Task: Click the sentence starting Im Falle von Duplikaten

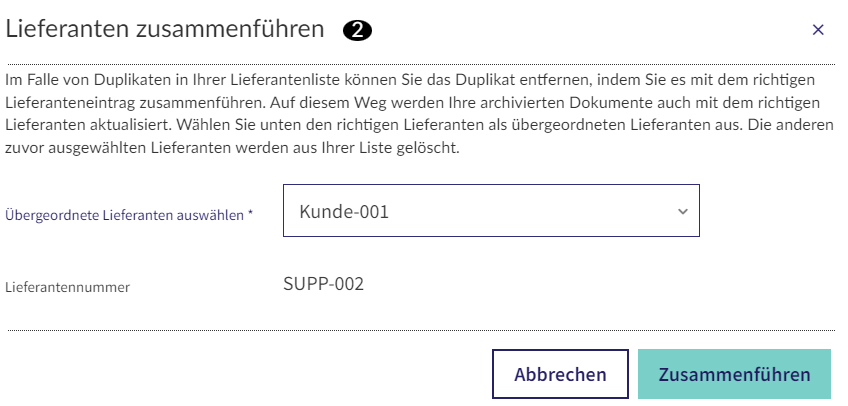Action: [x=410, y=90]
